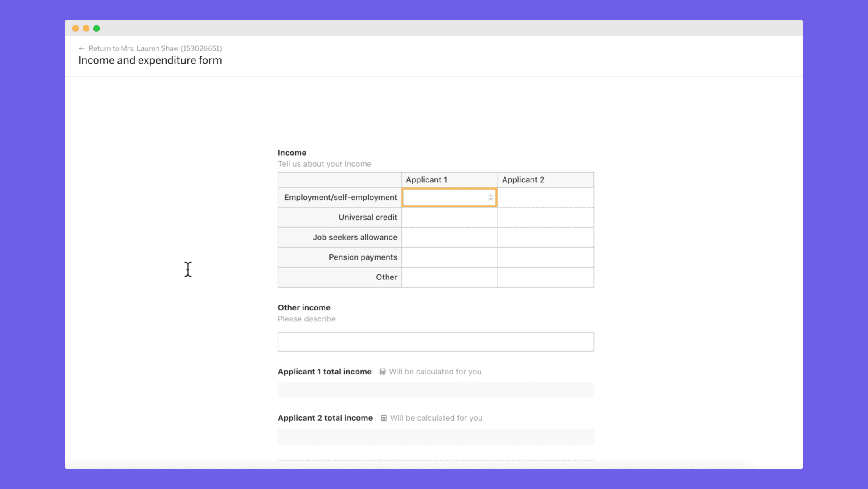The image size is (868, 489).
Task: Click Applicant 2 Employment/self-employment cell
Action: click(x=545, y=197)
